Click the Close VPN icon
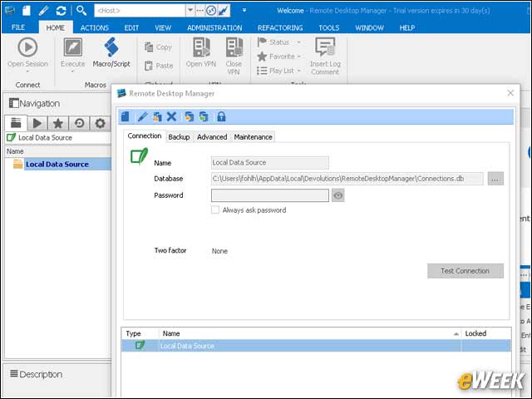Screen dimensions: 532x399 (234, 47)
